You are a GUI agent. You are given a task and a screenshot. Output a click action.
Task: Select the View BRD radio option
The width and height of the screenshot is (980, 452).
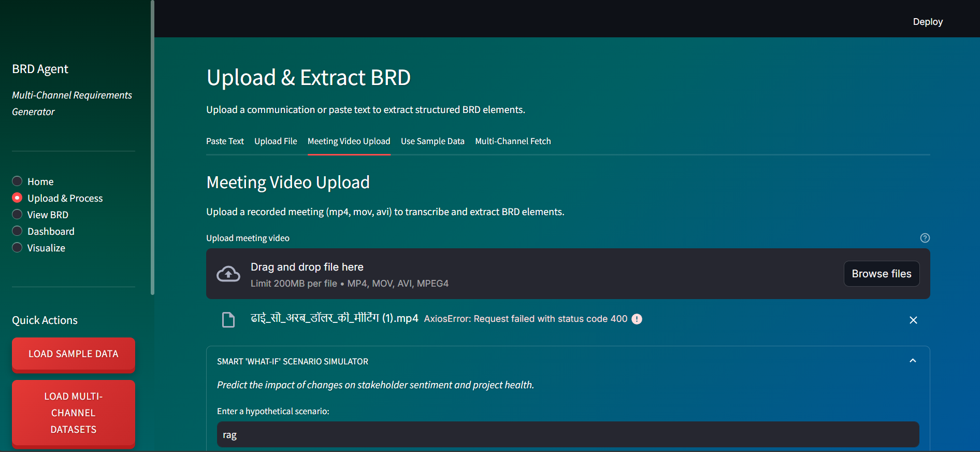[x=17, y=215]
